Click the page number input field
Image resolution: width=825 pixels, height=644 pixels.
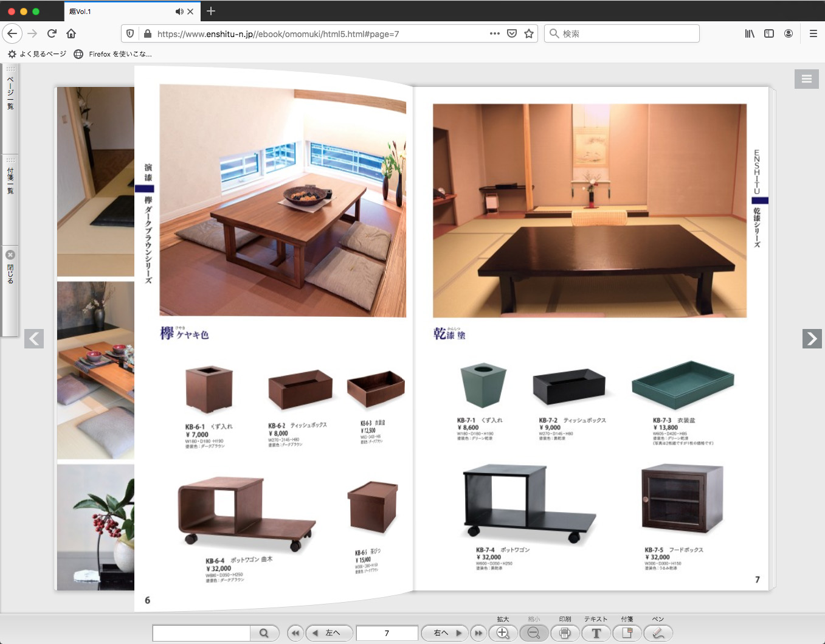387,633
